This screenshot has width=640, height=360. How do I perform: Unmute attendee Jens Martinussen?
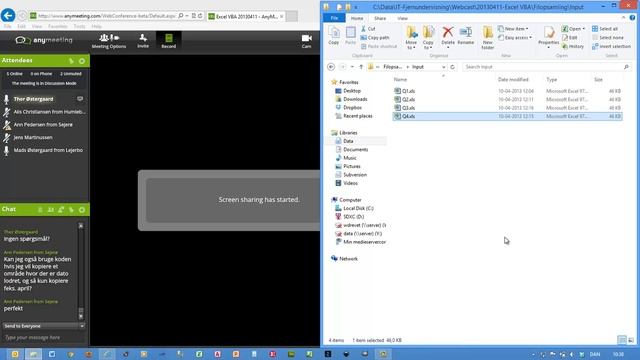[x=7, y=138]
